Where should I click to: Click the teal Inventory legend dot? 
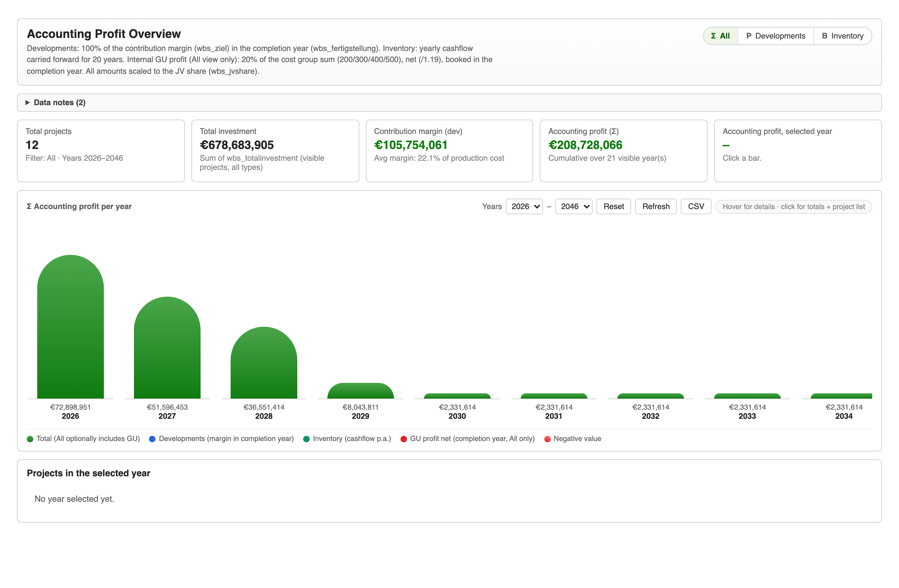pyautogui.click(x=306, y=439)
